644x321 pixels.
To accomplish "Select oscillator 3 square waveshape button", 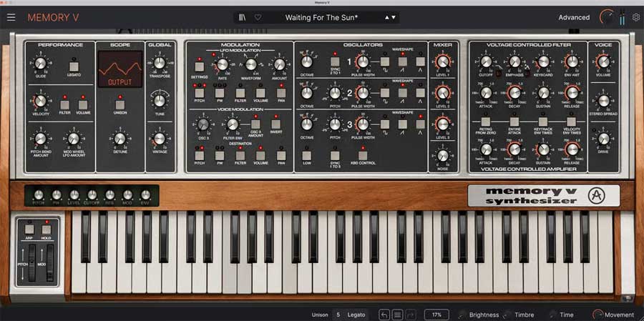I will click(385, 124).
